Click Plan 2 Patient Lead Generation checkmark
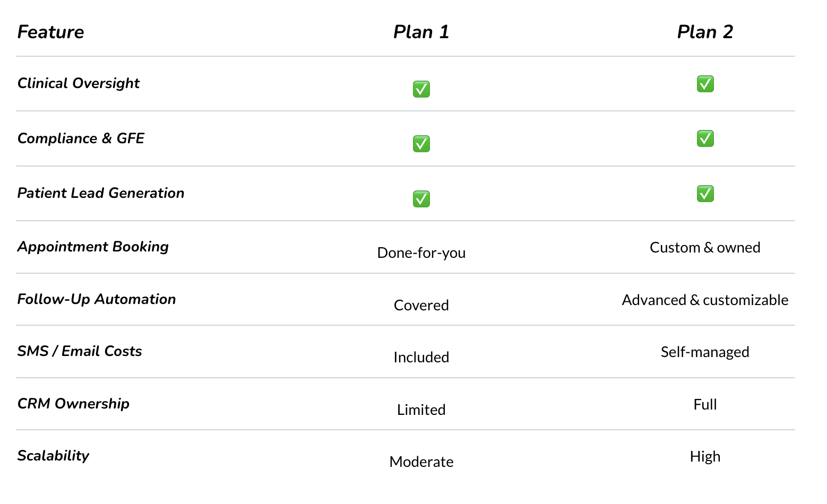The width and height of the screenshot is (827, 504). (x=705, y=194)
